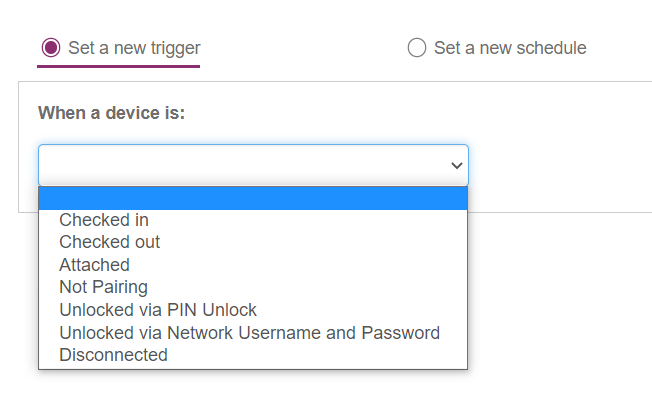The width and height of the screenshot is (652, 397).
Task: Choose the blank highlighted option
Action: tap(253, 198)
